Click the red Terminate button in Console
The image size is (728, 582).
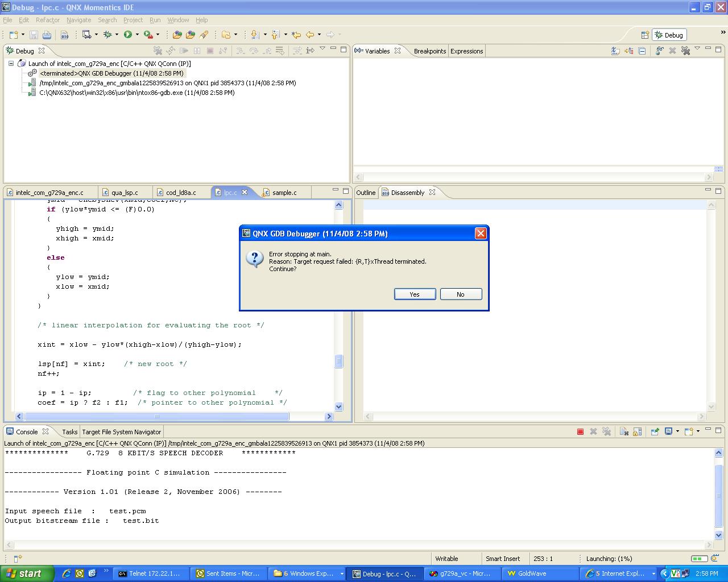click(x=580, y=432)
